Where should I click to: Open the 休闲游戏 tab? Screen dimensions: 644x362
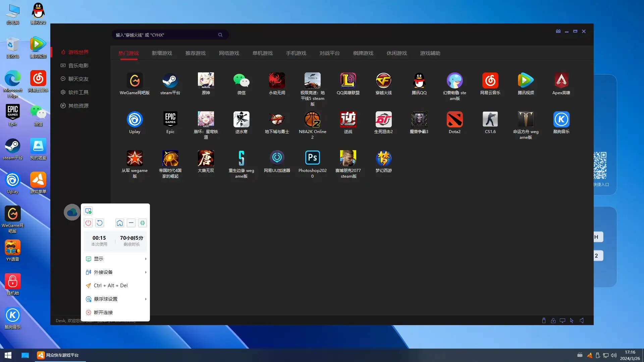[x=397, y=53]
